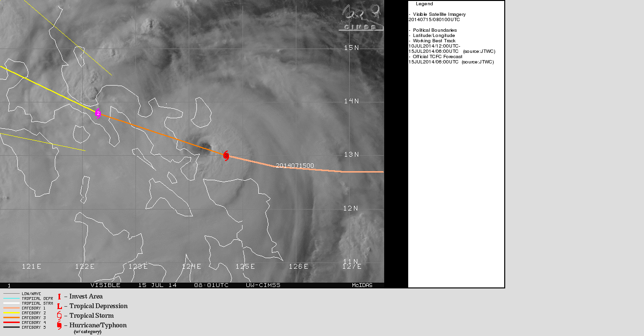Click the '125 E' longitude label
Image resolution: width=644 pixels, height=336 pixels.
[x=245, y=266]
